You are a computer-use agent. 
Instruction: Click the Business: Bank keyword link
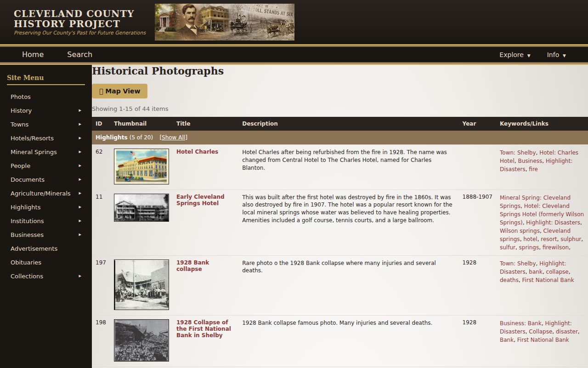pyautogui.click(x=520, y=323)
